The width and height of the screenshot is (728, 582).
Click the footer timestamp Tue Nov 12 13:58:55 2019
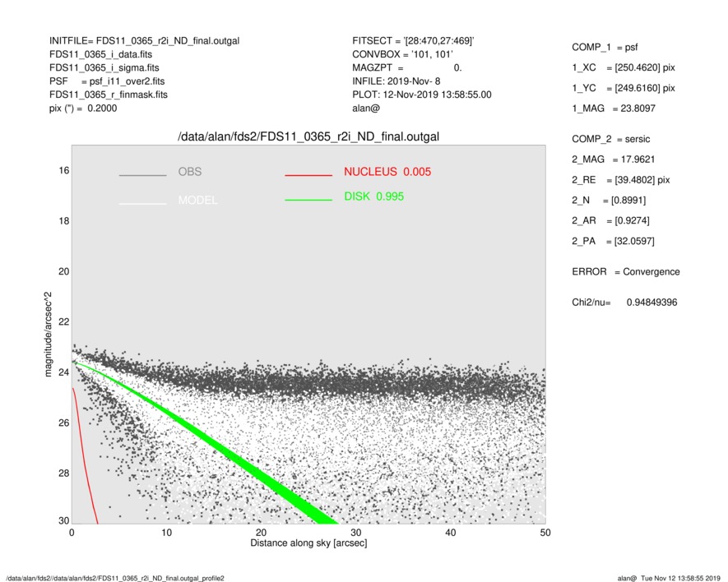click(x=680, y=578)
